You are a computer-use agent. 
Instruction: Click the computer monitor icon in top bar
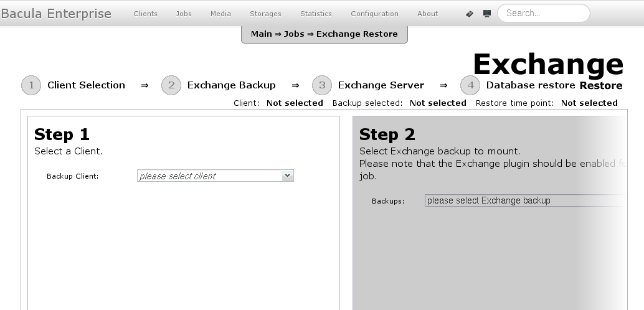click(486, 14)
